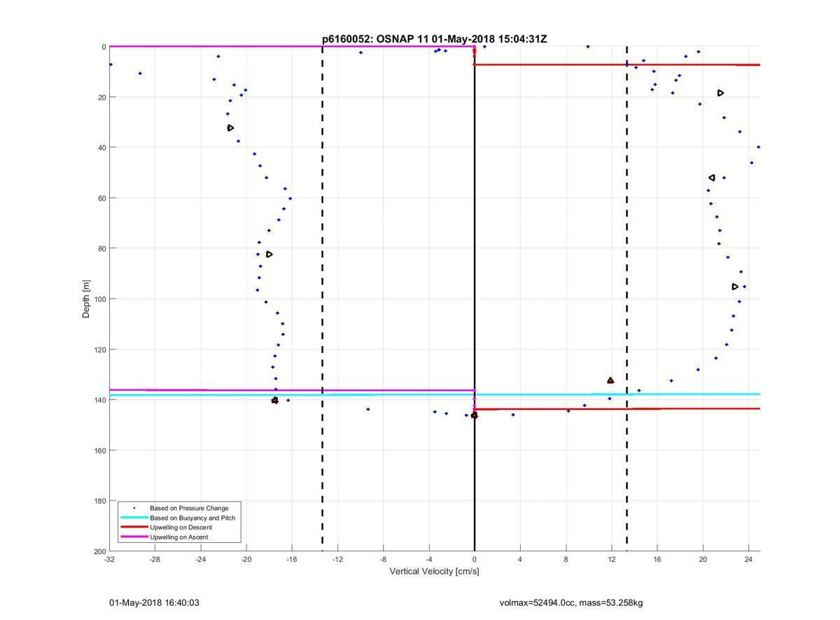Click the 80 tick on the depth axis
This screenshot has height=620, width=840.
(x=101, y=249)
